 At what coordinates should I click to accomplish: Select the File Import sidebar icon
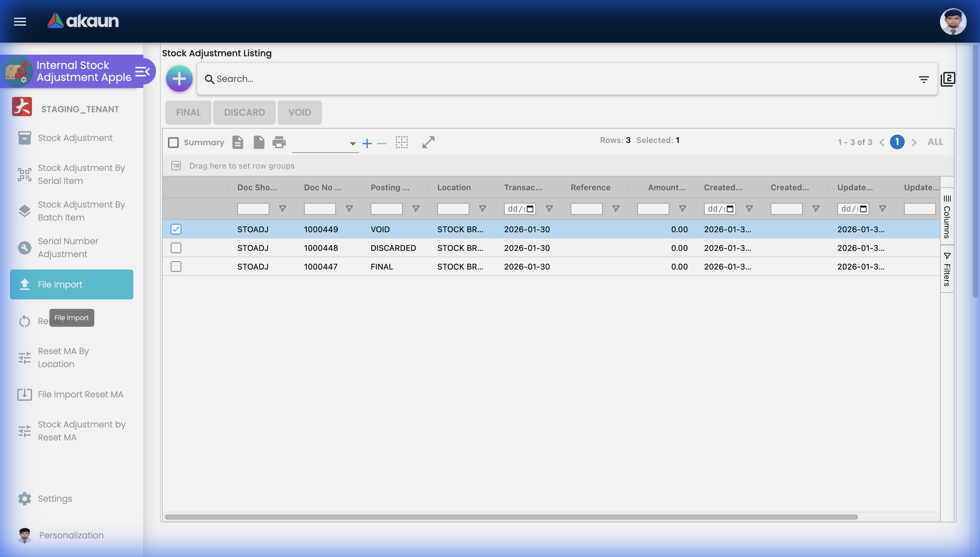point(24,284)
